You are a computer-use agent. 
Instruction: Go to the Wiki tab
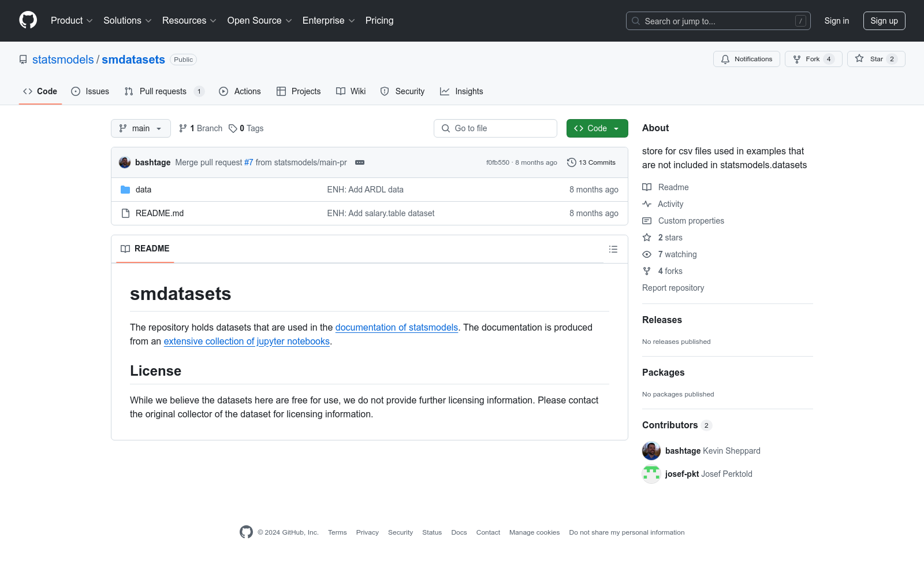[x=351, y=91]
